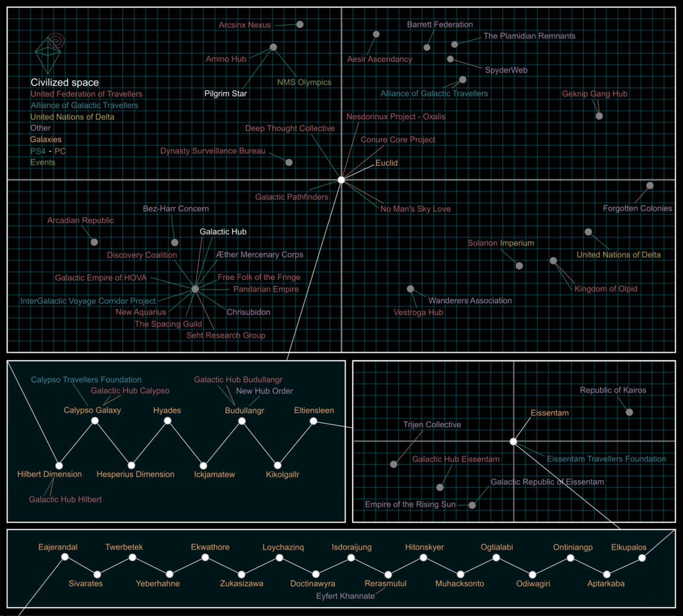This screenshot has width=683, height=616.
Task: Click the Zukasizawa galaxy label
Action: (x=241, y=583)
